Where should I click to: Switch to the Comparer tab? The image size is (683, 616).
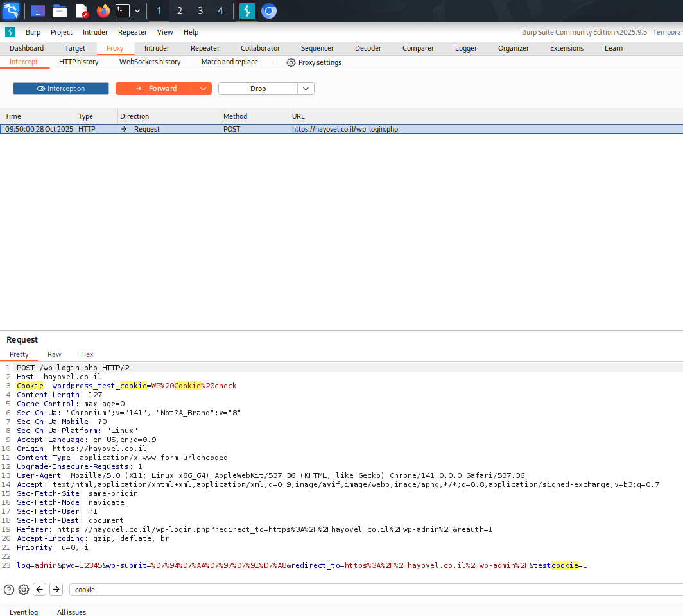[418, 48]
